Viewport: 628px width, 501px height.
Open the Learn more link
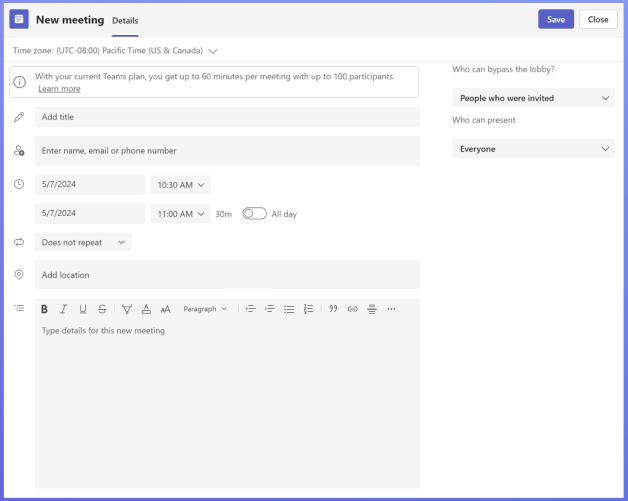point(59,89)
